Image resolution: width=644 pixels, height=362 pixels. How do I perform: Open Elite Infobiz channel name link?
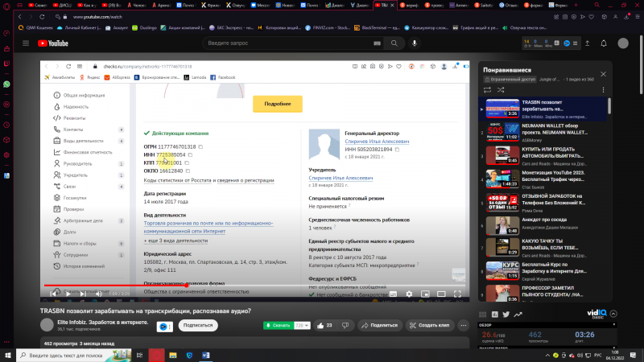[103, 323]
